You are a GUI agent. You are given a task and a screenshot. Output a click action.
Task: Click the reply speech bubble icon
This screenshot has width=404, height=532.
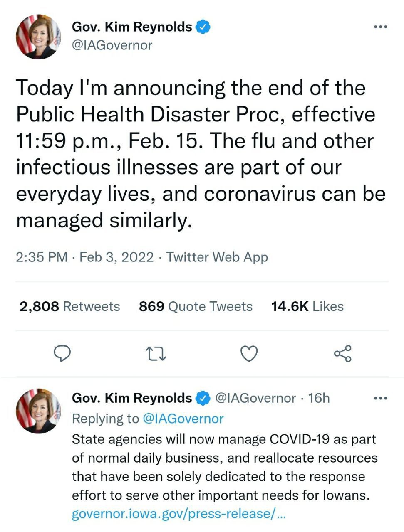pyautogui.click(x=62, y=354)
